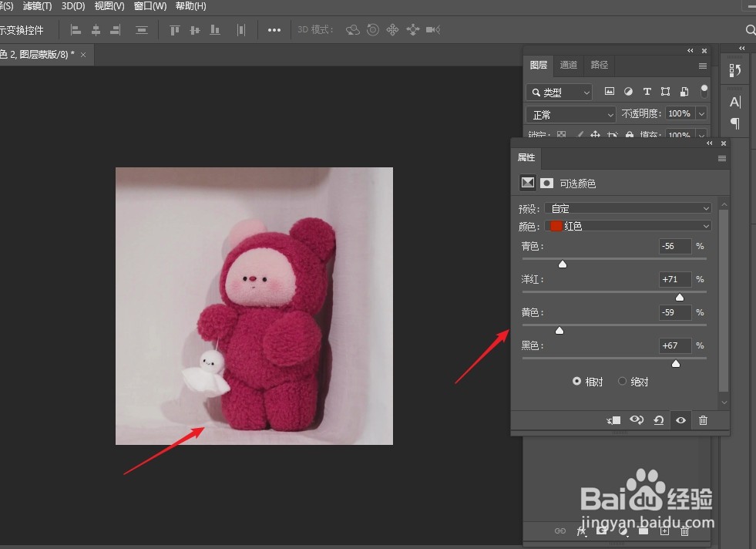Click the align bottom edges icon
This screenshot has height=549, width=756.
215,30
